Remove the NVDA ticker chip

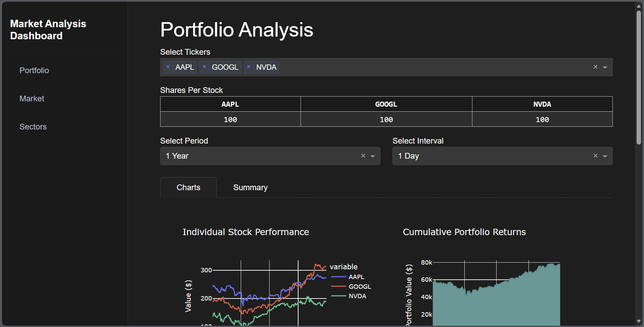249,67
